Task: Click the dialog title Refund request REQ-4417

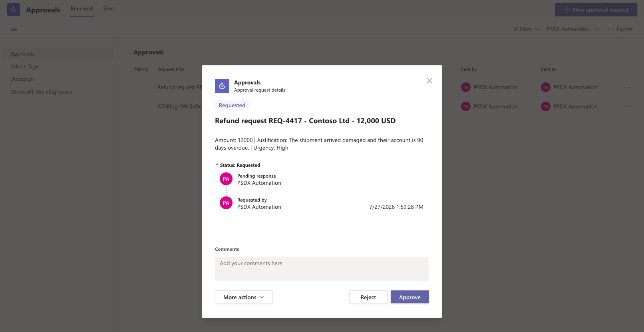Action: tap(305, 121)
